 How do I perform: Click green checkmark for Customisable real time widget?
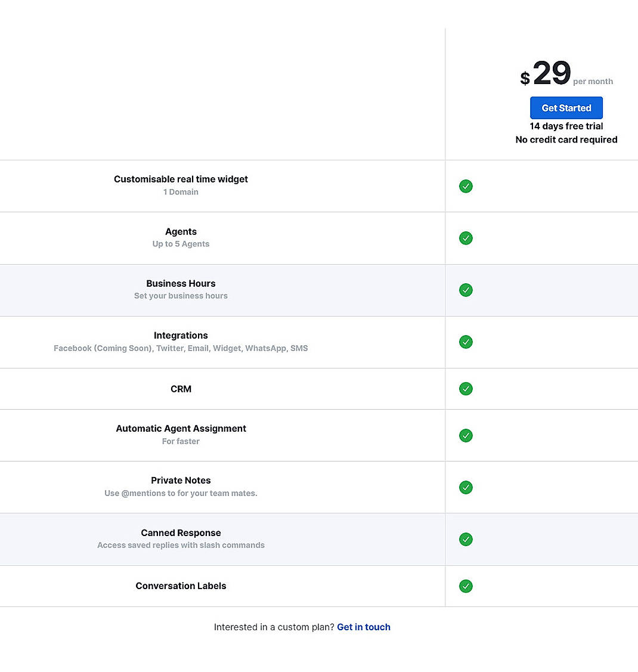(x=466, y=186)
